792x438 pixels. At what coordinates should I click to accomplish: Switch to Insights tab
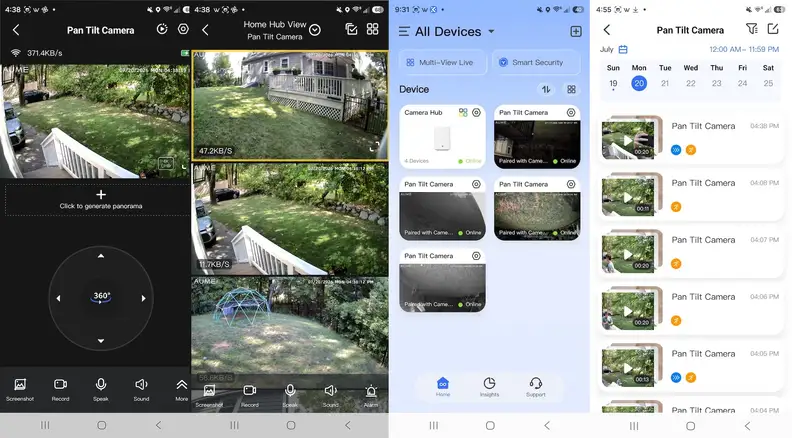click(489, 387)
